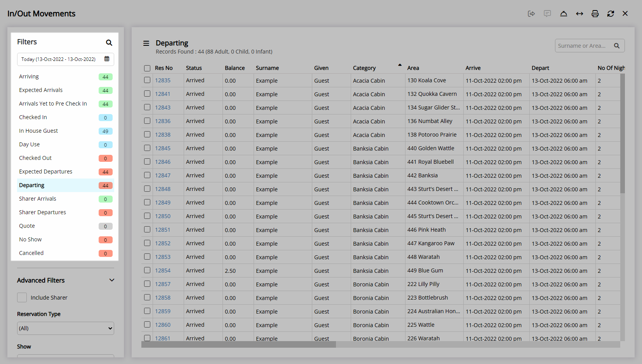Open reservation 12860 link
This screenshot has width=642, height=364.
(163, 325)
